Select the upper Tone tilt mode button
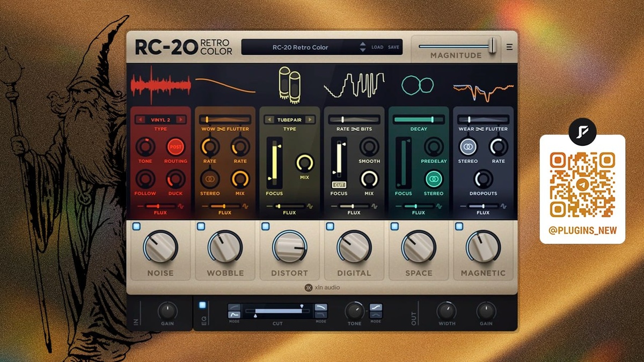 (x=376, y=307)
